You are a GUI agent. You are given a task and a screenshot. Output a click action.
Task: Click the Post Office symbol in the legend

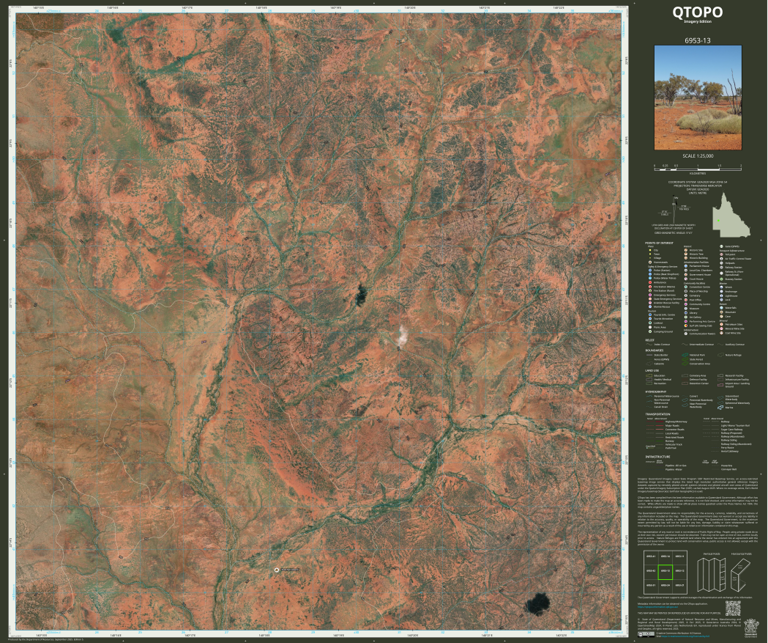[x=686, y=300]
